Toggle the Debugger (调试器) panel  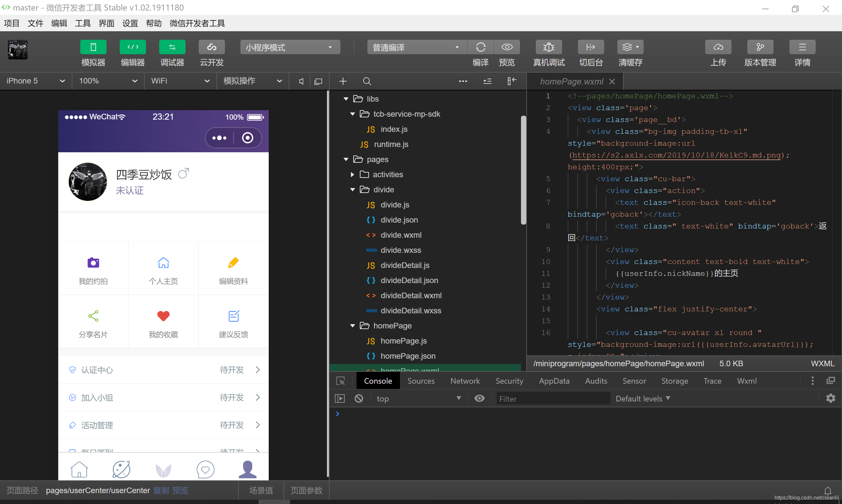[172, 47]
